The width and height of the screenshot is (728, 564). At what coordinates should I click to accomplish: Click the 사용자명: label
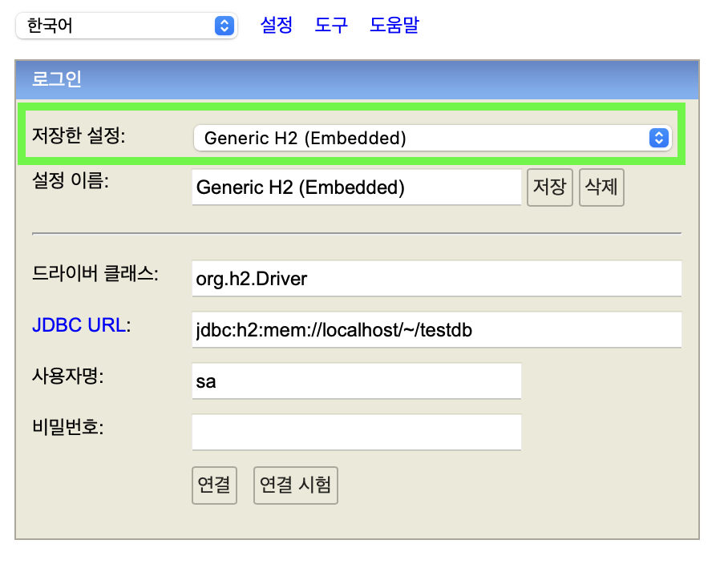pos(68,376)
